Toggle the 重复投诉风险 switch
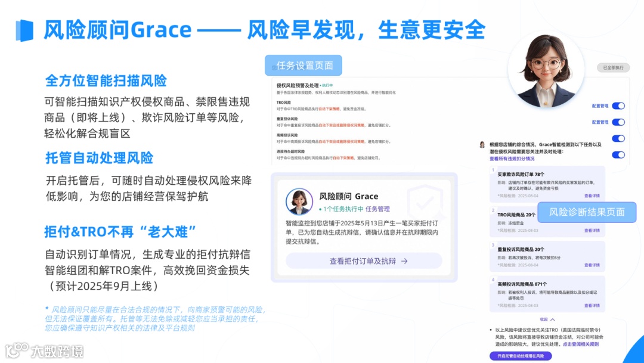 click(618, 122)
